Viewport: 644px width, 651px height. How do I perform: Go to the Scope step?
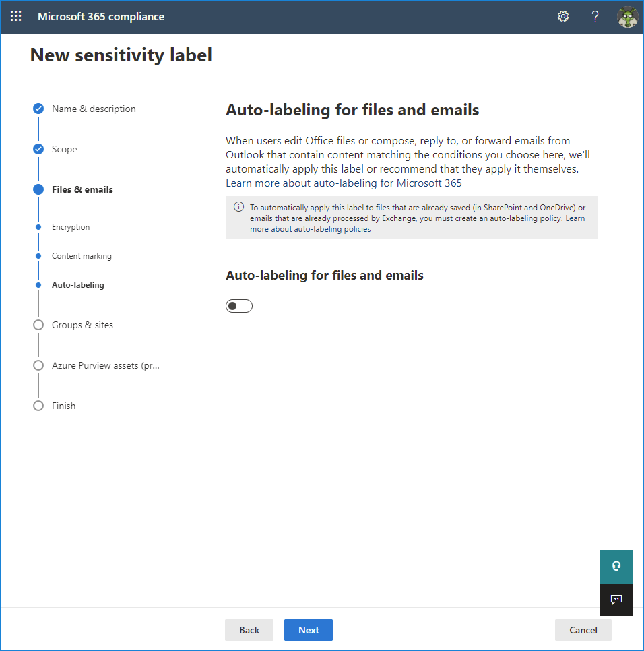tap(64, 149)
